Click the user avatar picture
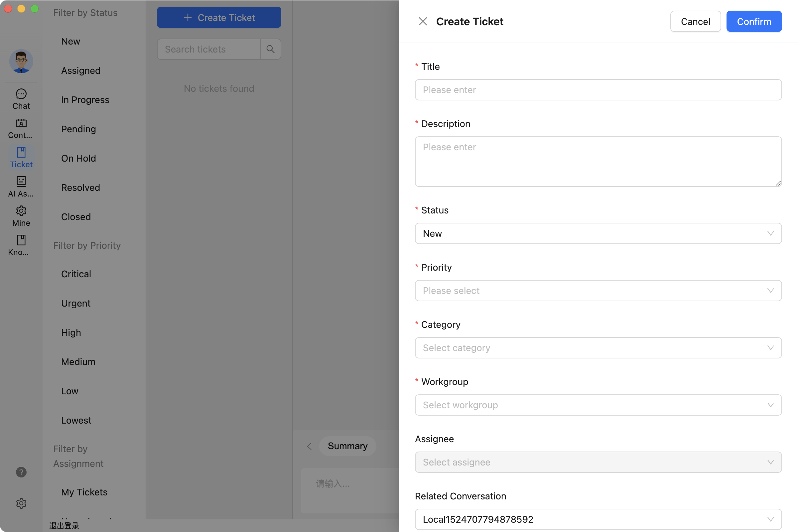798x532 pixels. coord(21,62)
